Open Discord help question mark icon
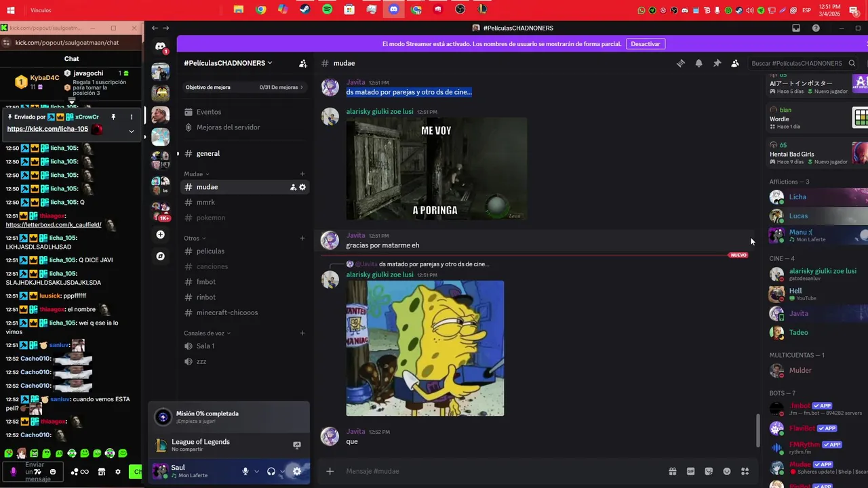Screen dimensions: 868x488 (x=816, y=28)
